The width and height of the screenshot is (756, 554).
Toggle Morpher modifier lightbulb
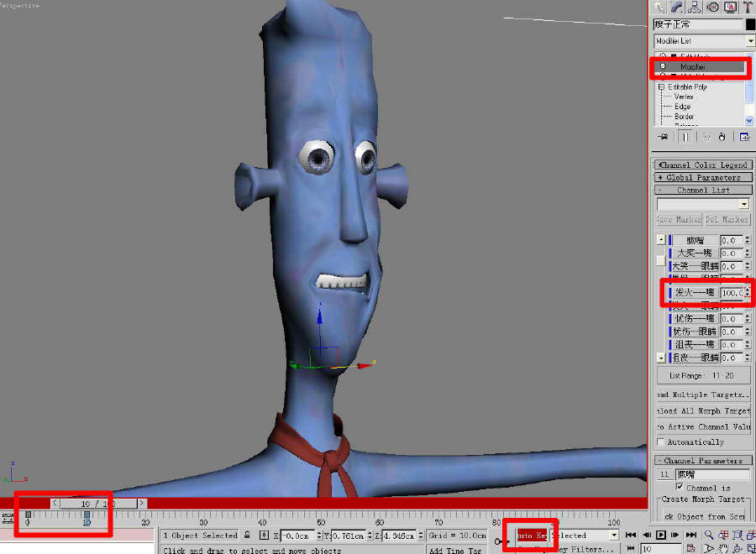coord(663,66)
